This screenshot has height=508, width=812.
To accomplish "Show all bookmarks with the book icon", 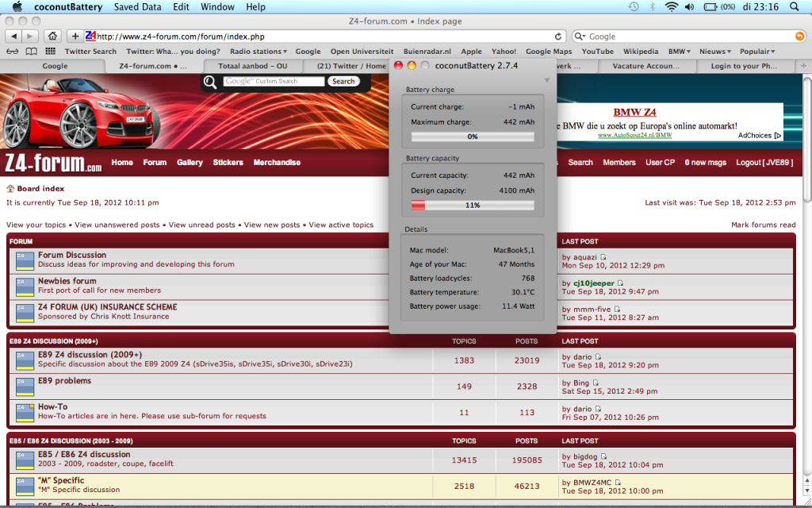I will coord(32,52).
